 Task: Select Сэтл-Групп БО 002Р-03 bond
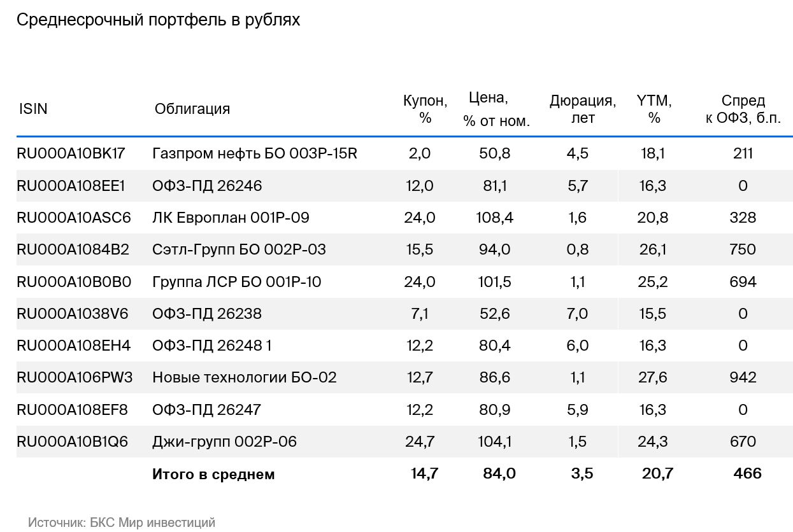pyautogui.click(x=239, y=249)
